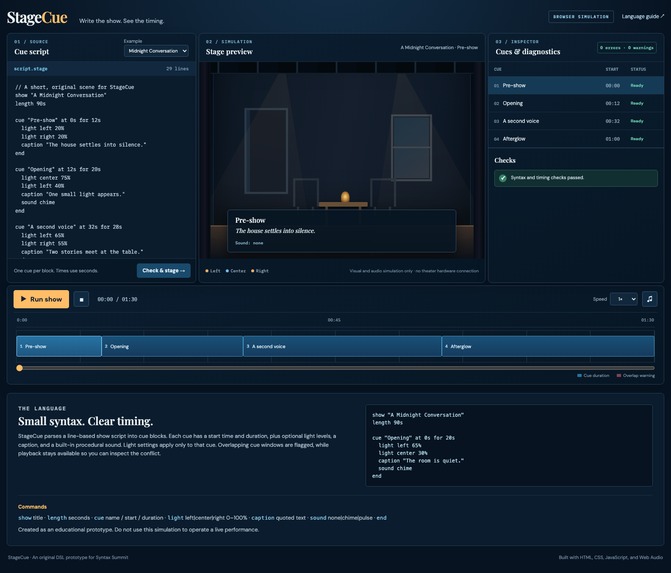The height and width of the screenshot is (573, 671).
Task: Click the Afterglow block on the timeline
Action: point(548,346)
